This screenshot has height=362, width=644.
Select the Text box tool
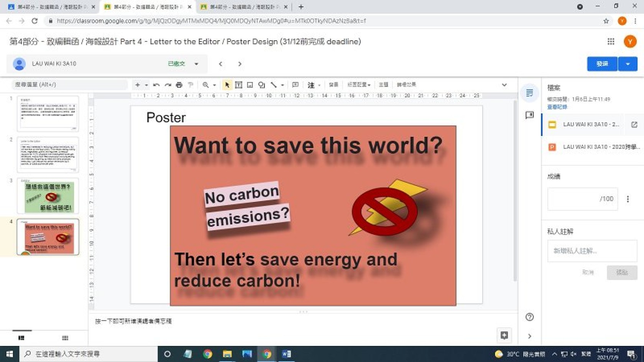(238, 85)
